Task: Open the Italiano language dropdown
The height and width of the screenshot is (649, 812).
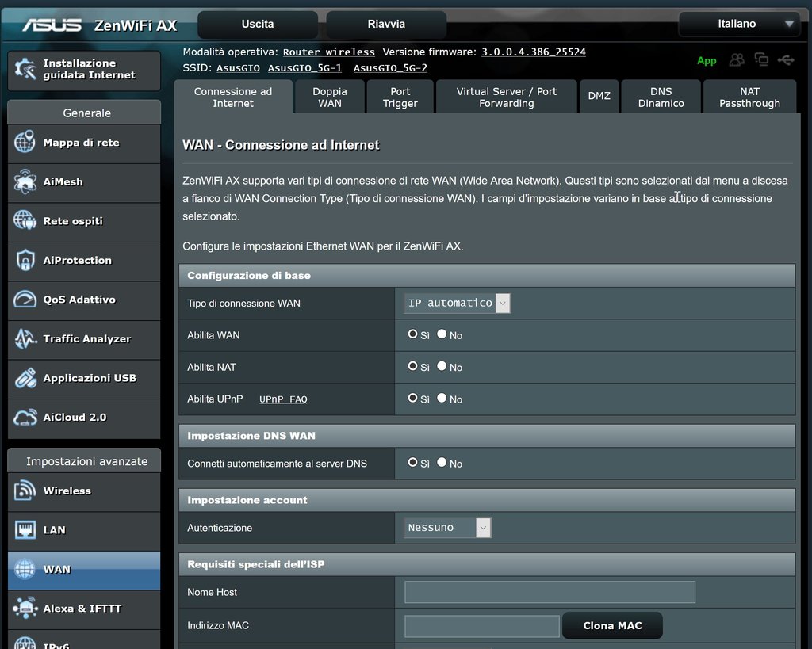Action: click(737, 25)
